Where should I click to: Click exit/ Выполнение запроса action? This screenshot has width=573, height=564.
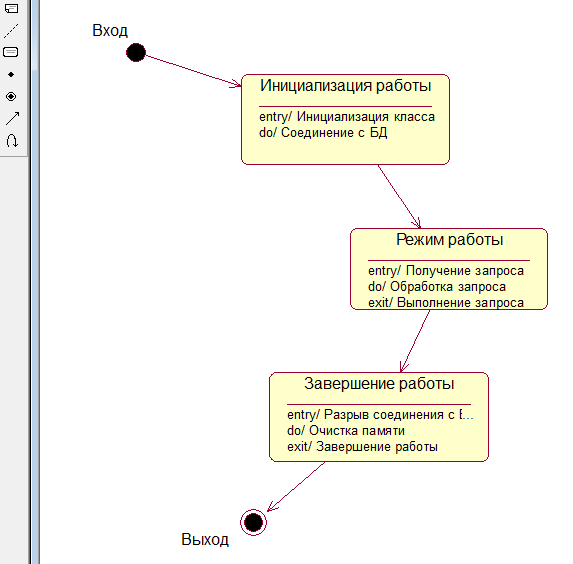pos(446,302)
